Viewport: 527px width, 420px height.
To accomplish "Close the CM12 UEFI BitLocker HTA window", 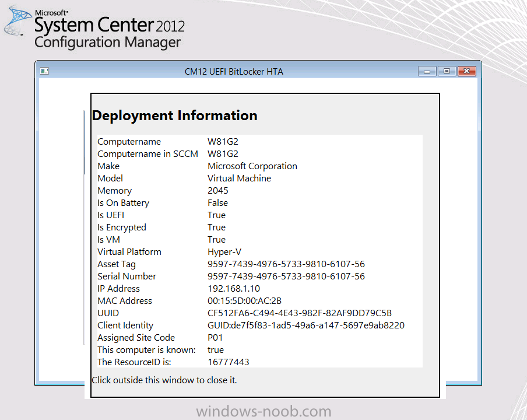I will click(x=466, y=71).
